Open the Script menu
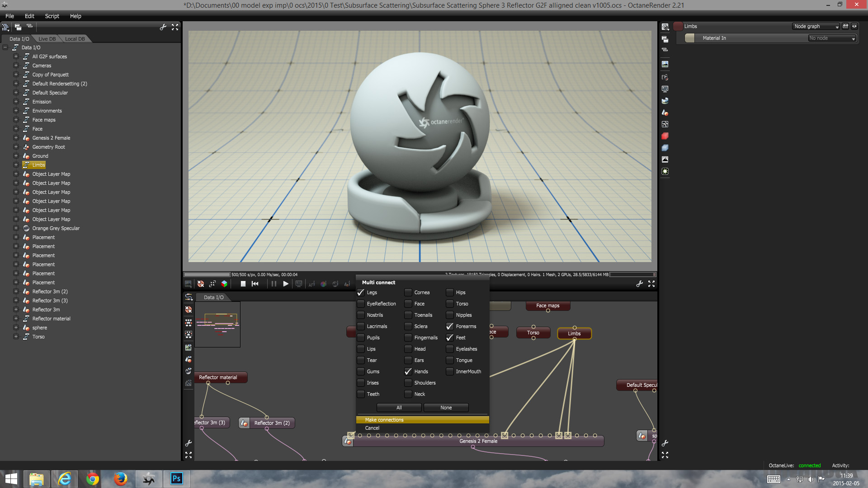This screenshot has height=488, width=868. (x=52, y=16)
